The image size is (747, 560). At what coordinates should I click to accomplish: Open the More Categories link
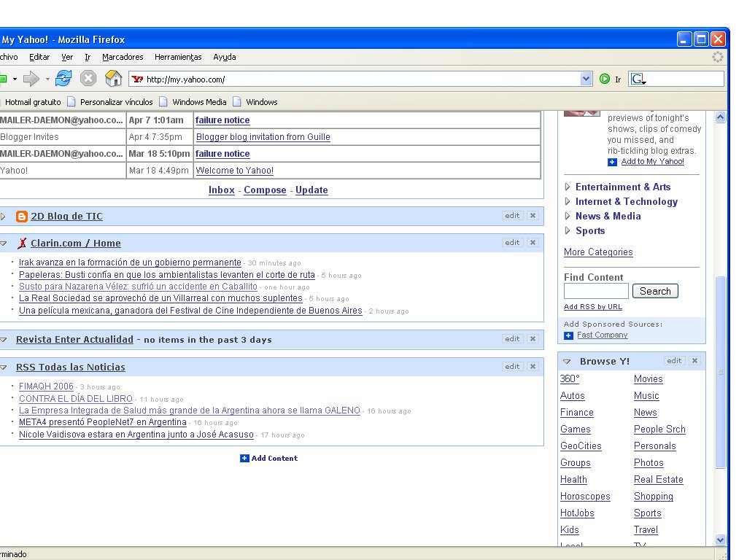click(598, 252)
